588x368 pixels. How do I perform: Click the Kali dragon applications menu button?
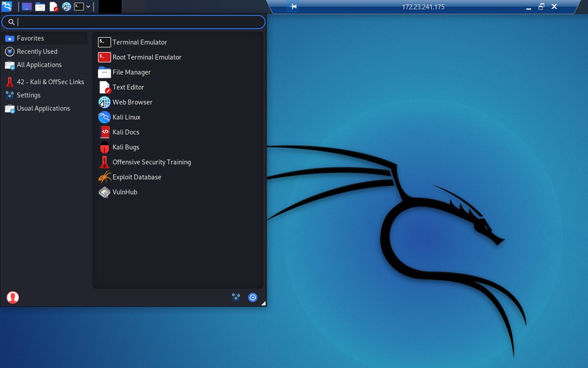(7, 6)
